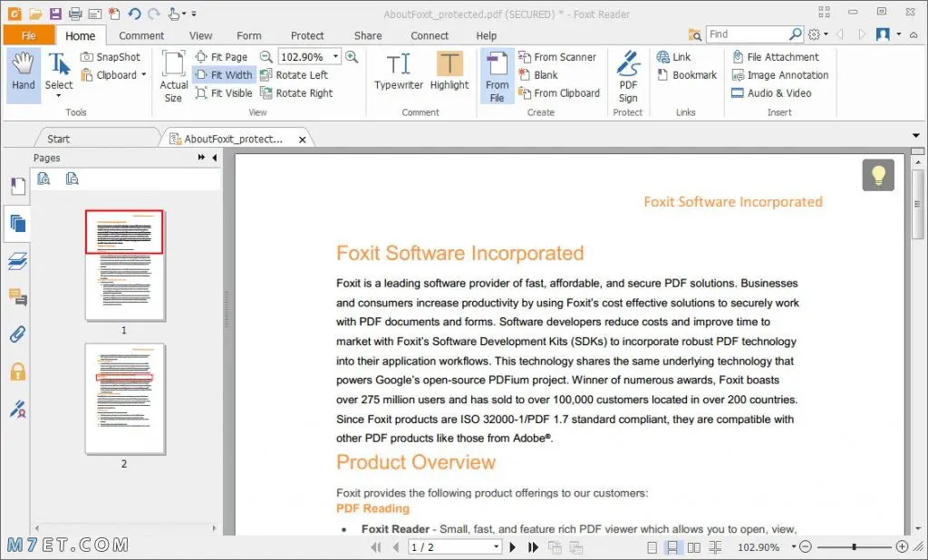
Task: Click the Print icon in quick toolbar
Action: (x=75, y=14)
